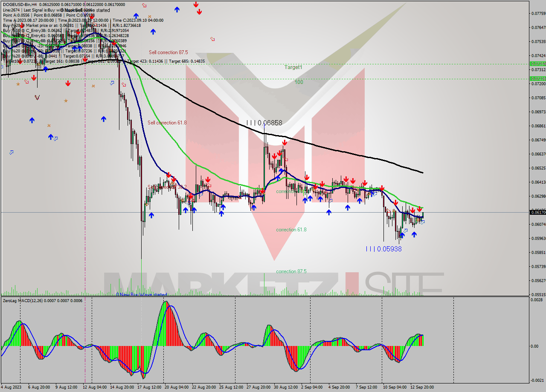Click the blue buy arrow beside the 0.05938 low

tap(402, 235)
